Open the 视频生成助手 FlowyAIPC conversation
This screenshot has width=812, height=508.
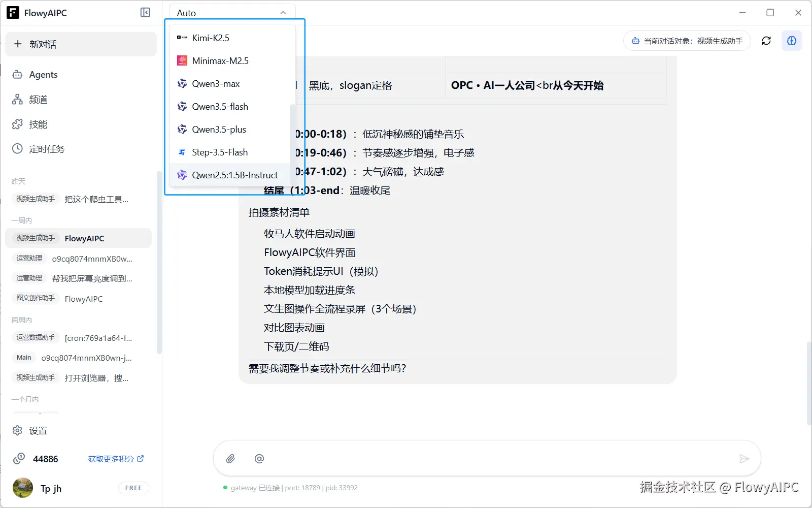tap(78, 238)
